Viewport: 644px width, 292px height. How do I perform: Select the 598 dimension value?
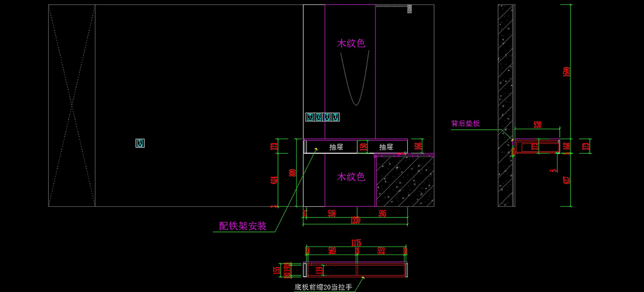[331, 213]
